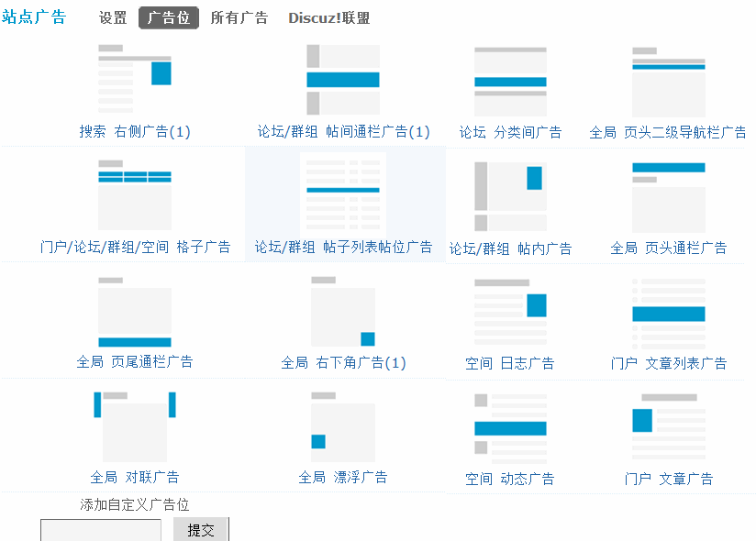The width and height of the screenshot is (756, 541).
Task: Select the 搜索 右侧广告 thumbnail icon
Action: click(x=133, y=78)
